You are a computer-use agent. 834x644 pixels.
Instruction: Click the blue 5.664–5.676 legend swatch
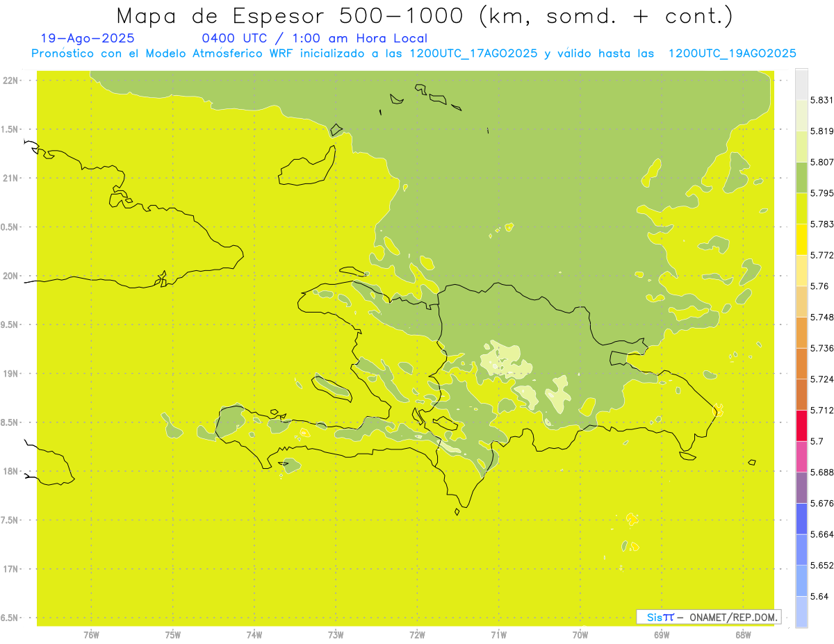[x=801, y=518]
